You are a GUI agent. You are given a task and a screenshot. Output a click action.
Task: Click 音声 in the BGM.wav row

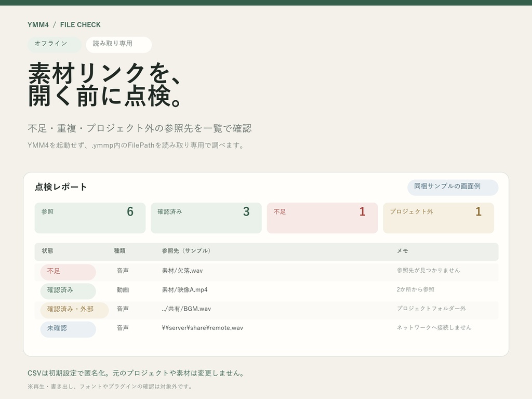pos(123,309)
